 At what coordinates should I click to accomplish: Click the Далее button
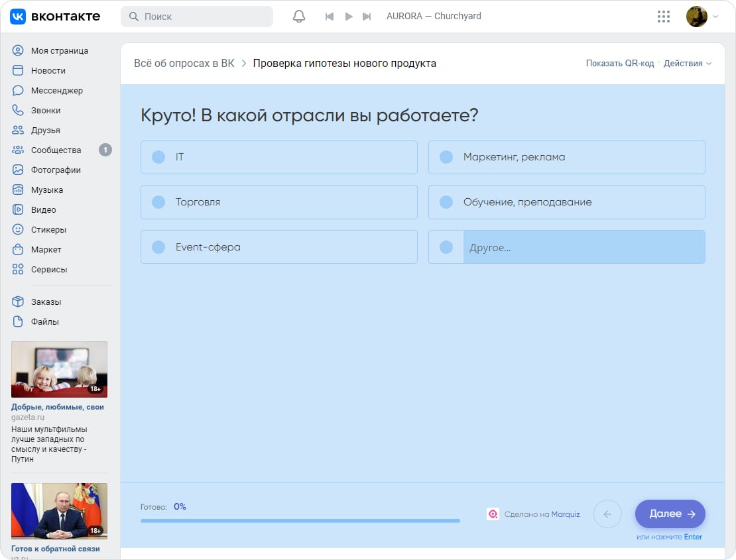click(670, 514)
